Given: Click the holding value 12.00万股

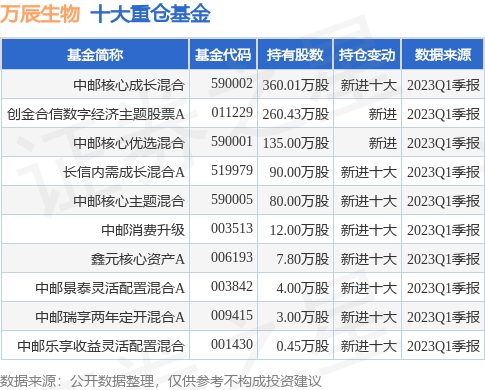Looking at the screenshot, I should pyautogui.click(x=299, y=230).
